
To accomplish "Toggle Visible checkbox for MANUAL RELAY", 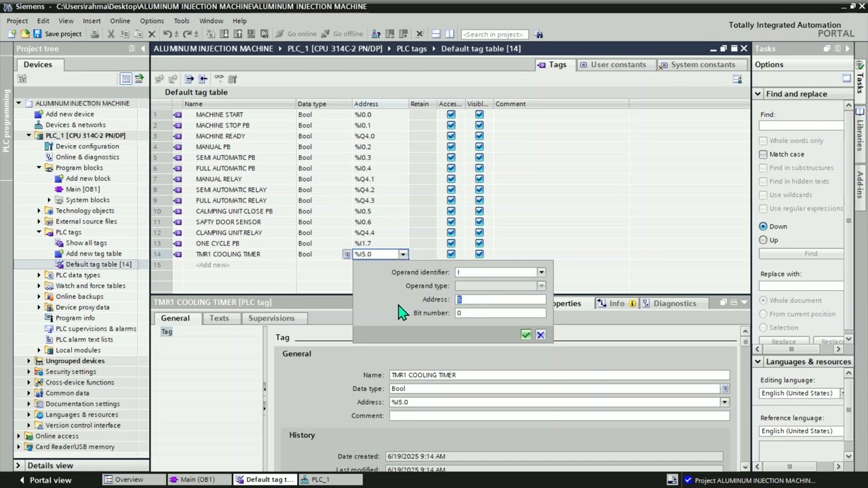I will [479, 179].
